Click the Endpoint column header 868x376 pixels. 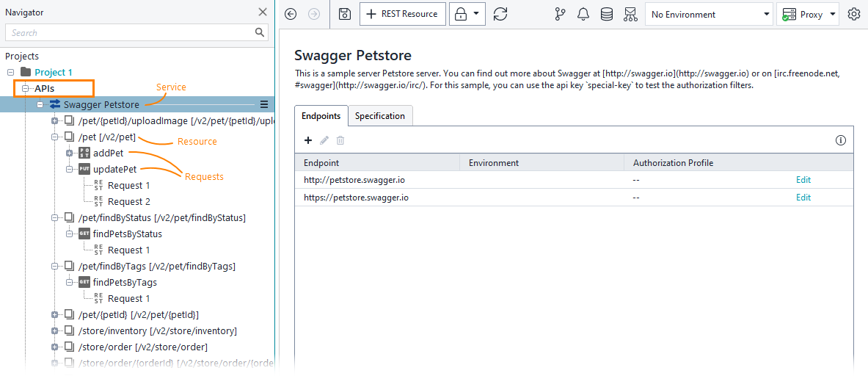pos(378,163)
